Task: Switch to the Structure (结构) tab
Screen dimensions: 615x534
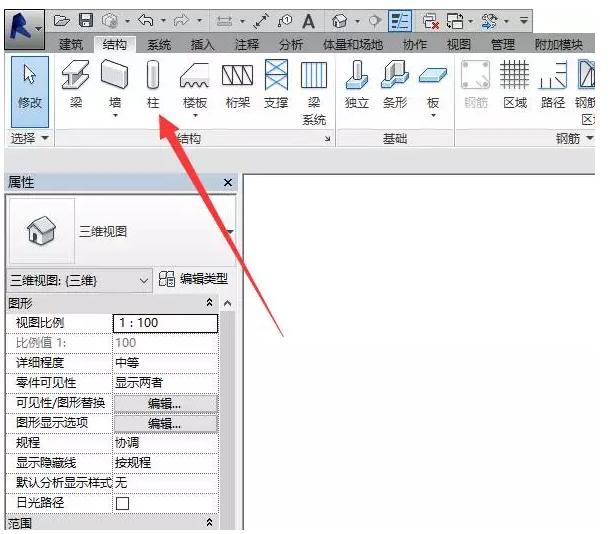Action: [x=115, y=45]
